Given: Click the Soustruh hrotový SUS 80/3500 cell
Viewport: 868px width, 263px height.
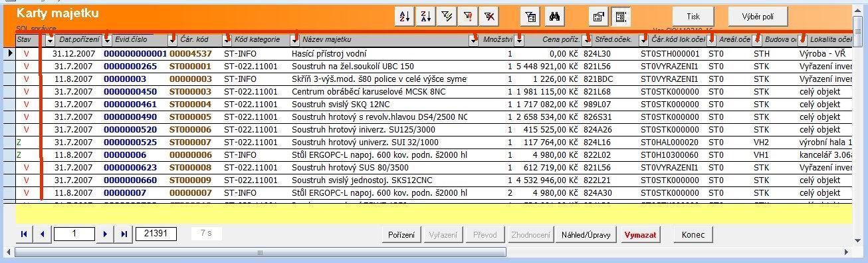Looking at the screenshot, I should [380, 167].
